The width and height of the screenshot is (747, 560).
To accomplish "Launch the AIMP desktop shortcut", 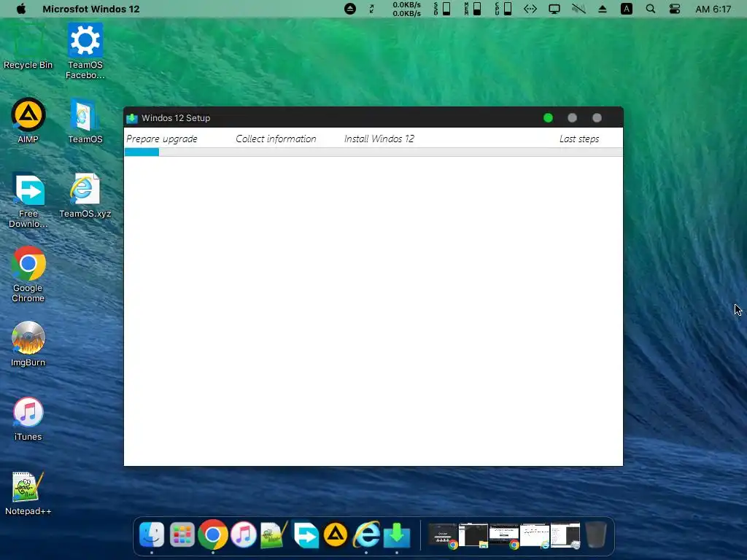I will [28, 121].
